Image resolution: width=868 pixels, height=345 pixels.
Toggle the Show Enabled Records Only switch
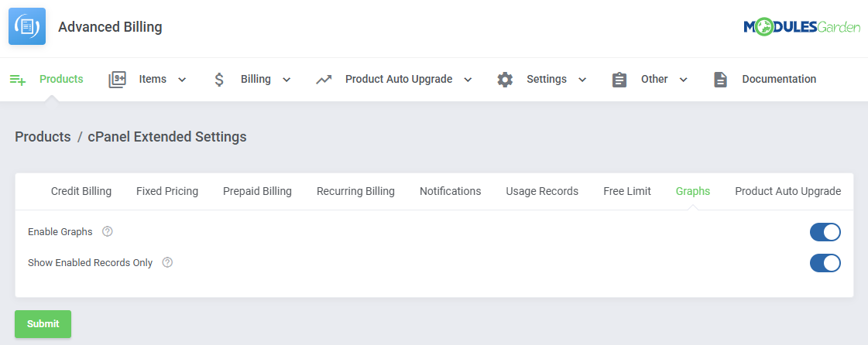click(x=825, y=263)
